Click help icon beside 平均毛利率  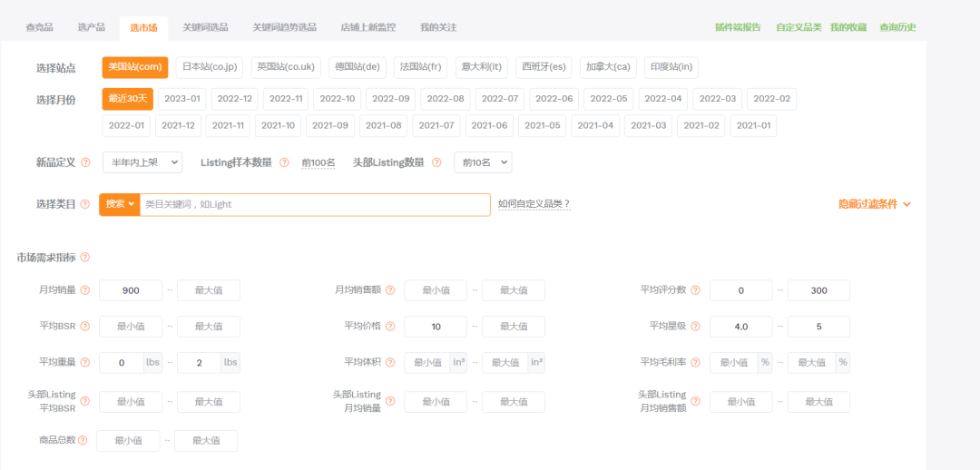(x=695, y=362)
